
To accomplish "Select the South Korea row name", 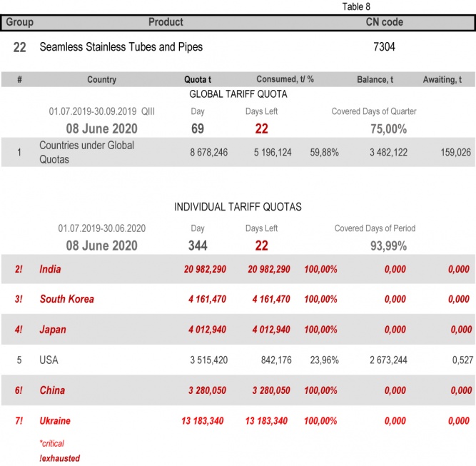I will pyautogui.click(x=66, y=300).
